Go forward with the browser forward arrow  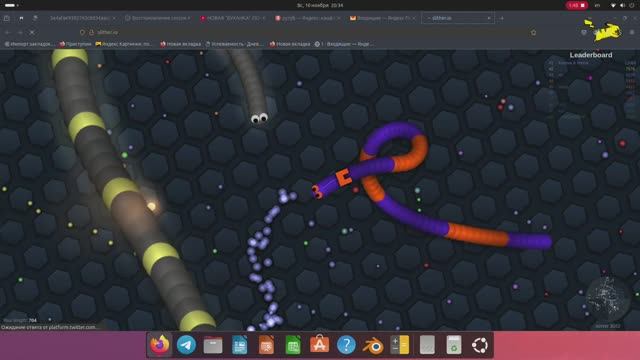(20, 32)
